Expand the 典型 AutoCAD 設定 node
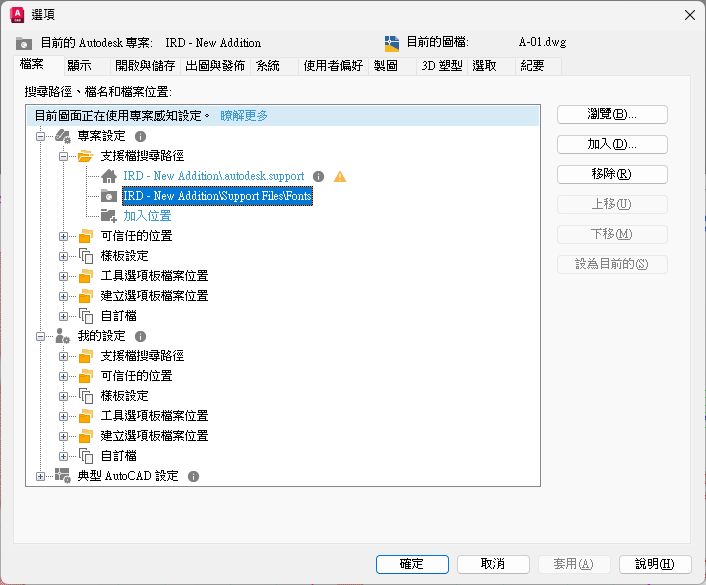 [41, 476]
